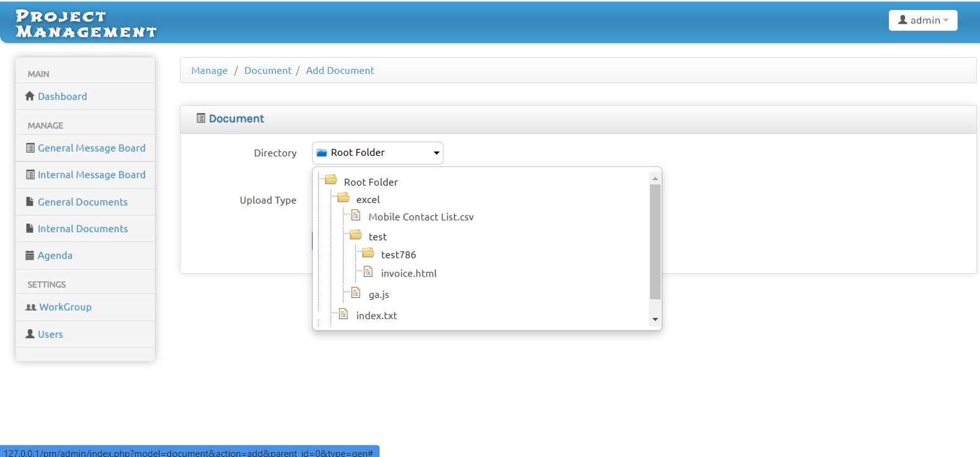Select Root Folder in the tree

(x=371, y=182)
